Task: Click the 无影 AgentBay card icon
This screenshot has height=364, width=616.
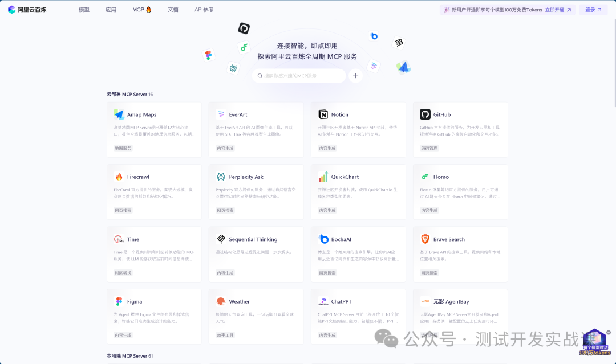Action: coord(425,301)
